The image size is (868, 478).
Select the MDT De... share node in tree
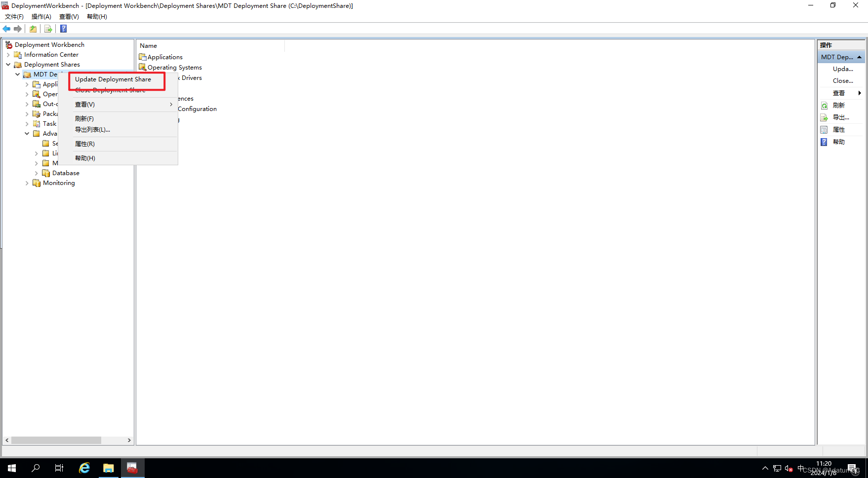45,74
